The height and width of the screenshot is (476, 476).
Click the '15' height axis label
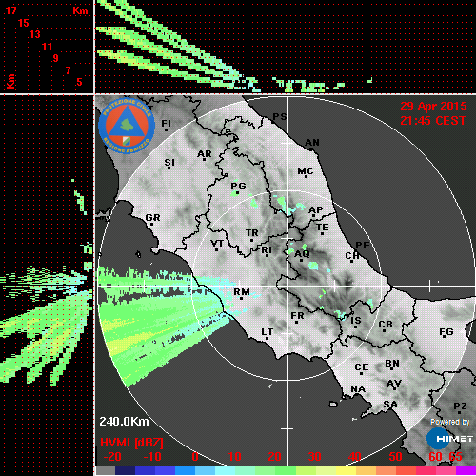23,23
